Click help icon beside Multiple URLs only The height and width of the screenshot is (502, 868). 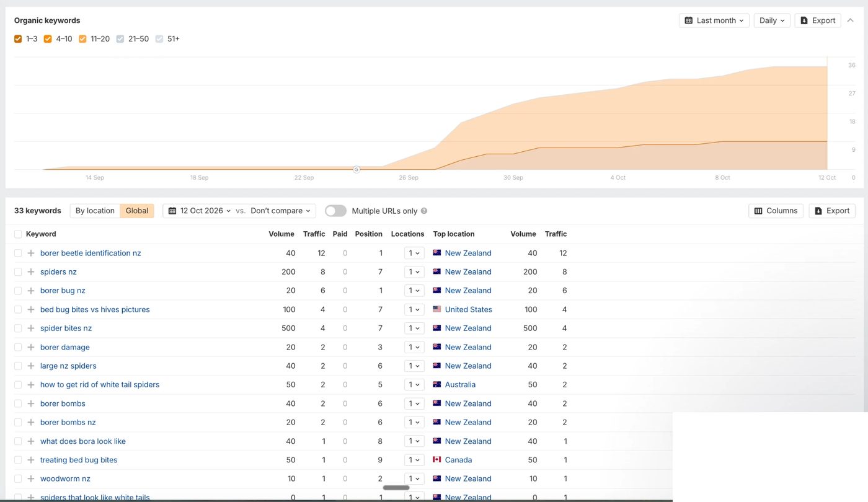tap(424, 211)
